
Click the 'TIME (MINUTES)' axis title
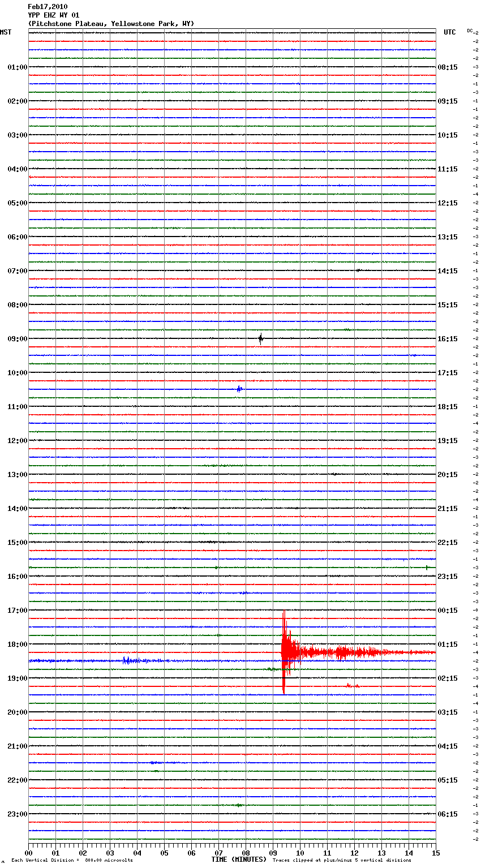[x=239, y=860]
